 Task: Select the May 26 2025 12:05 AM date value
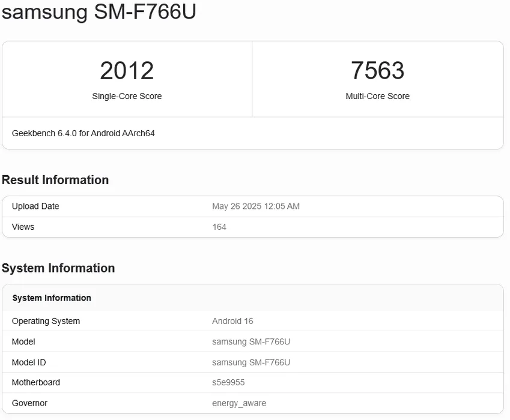[x=256, y=206]
